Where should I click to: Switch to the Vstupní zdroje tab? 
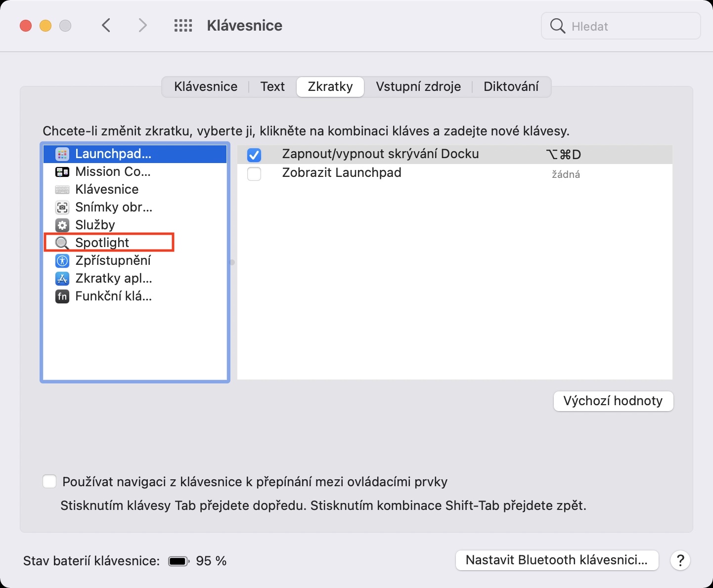pos(418,87)
